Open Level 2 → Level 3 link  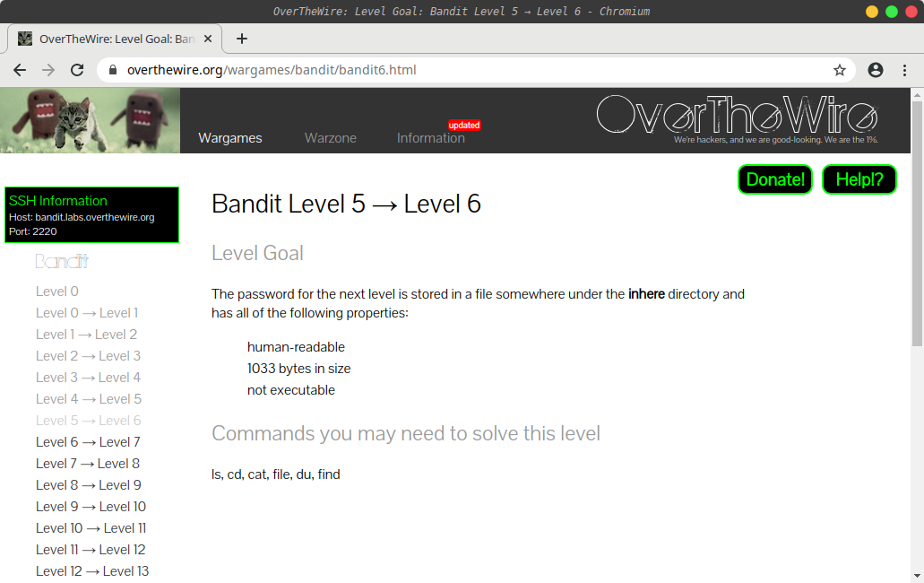point(88,356)
